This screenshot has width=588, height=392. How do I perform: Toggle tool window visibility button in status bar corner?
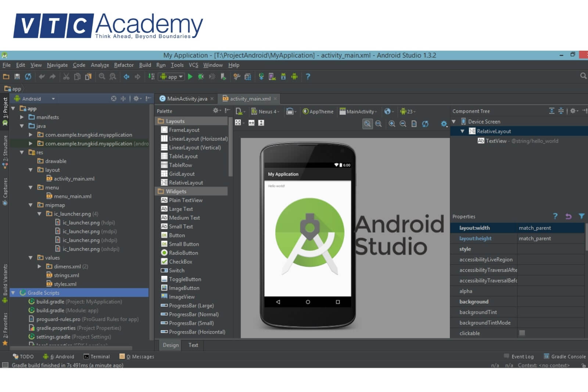click(x=5, y=365)
